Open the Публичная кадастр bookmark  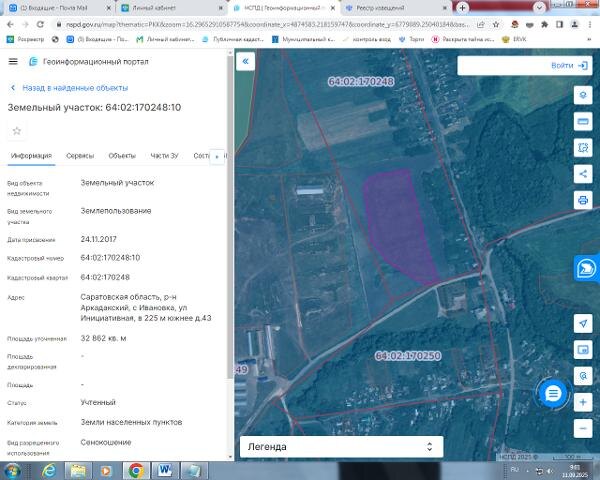(x=233, y=39)
